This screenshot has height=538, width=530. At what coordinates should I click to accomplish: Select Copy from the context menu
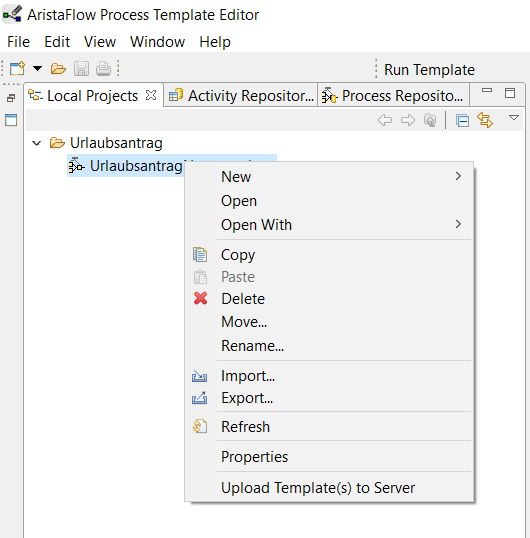[238, 255]
